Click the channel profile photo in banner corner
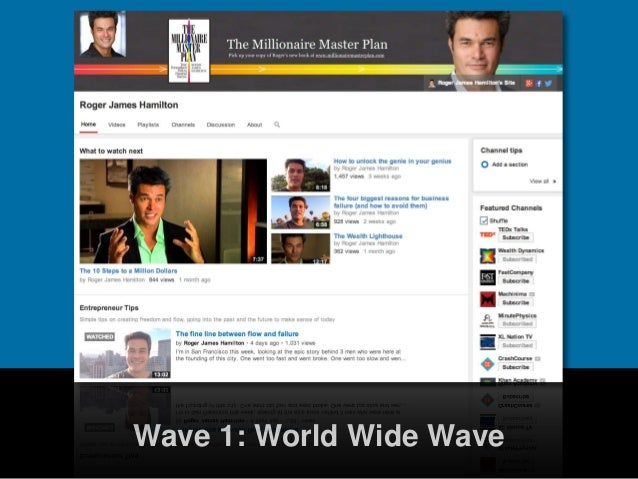Image resolution: width=638 pixels, height=479 pixels. pos(103,34)
